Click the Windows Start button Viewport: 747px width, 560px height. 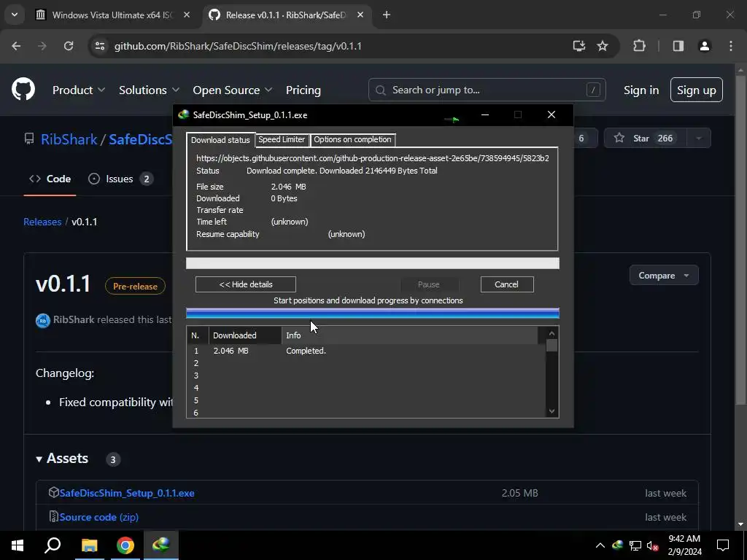[18, 545]
